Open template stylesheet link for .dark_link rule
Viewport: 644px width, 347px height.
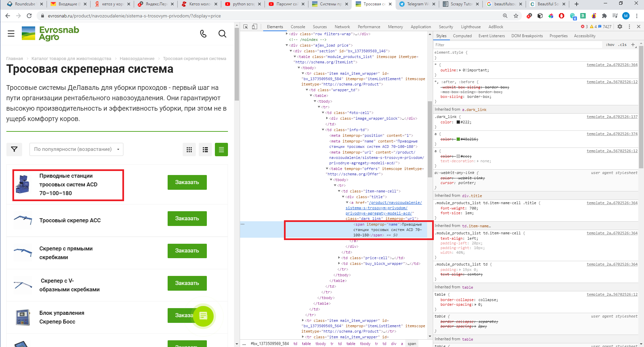coord(612,117)
